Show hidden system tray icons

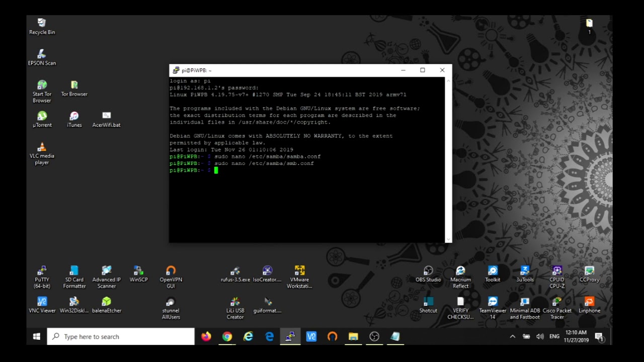[513, 336]
